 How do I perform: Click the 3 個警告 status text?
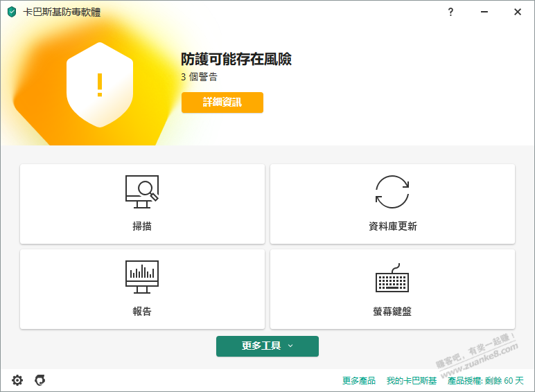[x=199, y=77]
